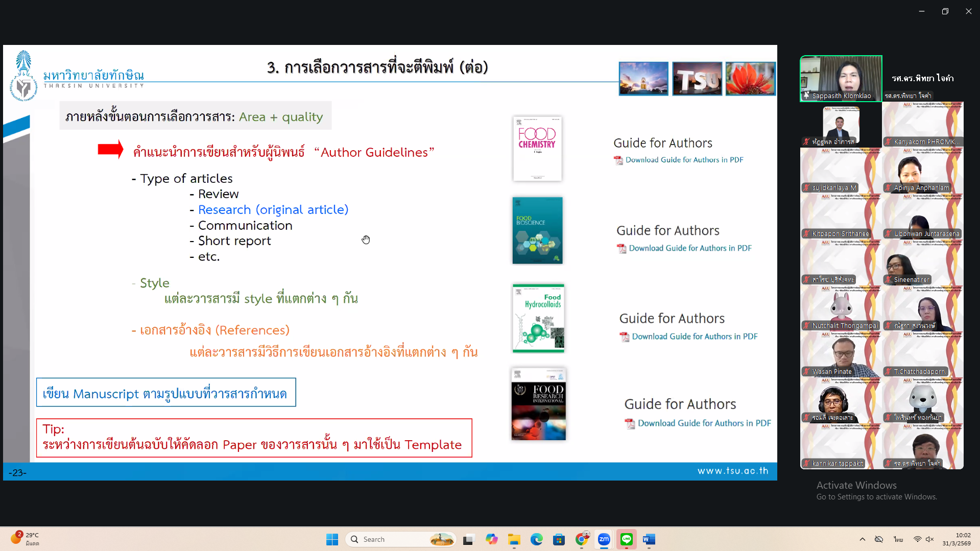Launch Google Chrome from the taskbar
The height and width of the screenshot is (551, 980).
(581, 539)
